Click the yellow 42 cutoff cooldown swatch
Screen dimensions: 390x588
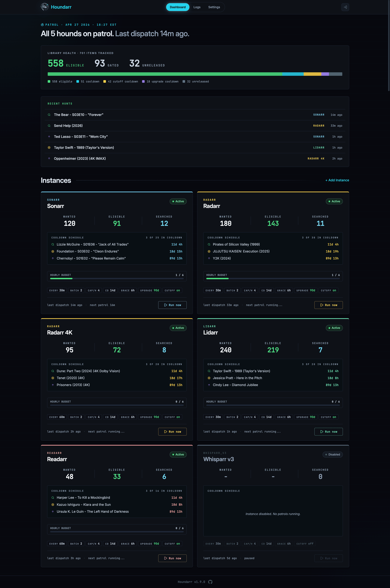pos(105,81)
